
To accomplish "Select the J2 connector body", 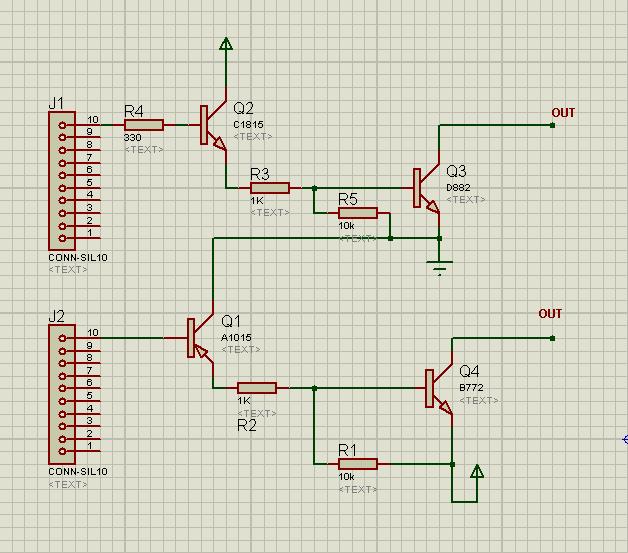I will [62, 394].
